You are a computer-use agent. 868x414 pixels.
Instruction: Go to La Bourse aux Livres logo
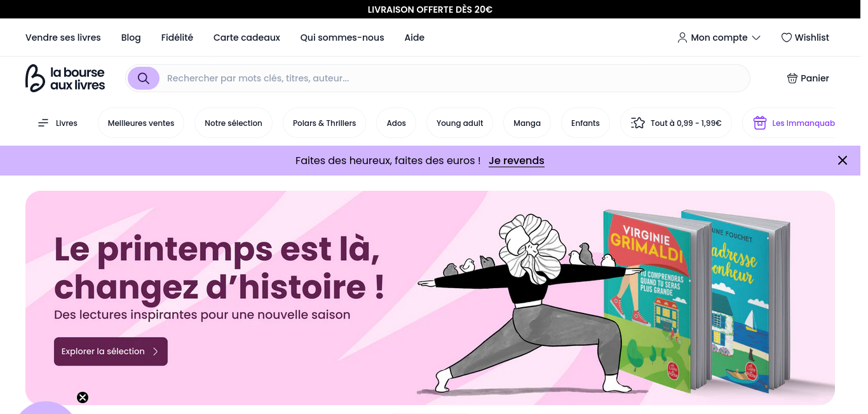[x=65, y=78]
